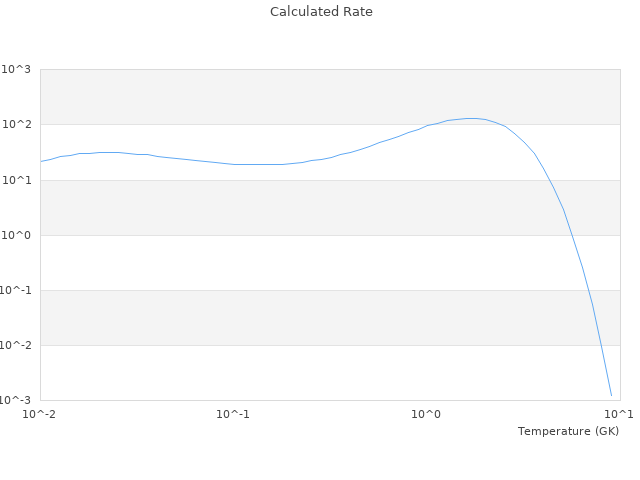Screen dimensions: 640x480
Task: Select the x-axis 10^-1 tick label
Action: (x=233, y=414)
